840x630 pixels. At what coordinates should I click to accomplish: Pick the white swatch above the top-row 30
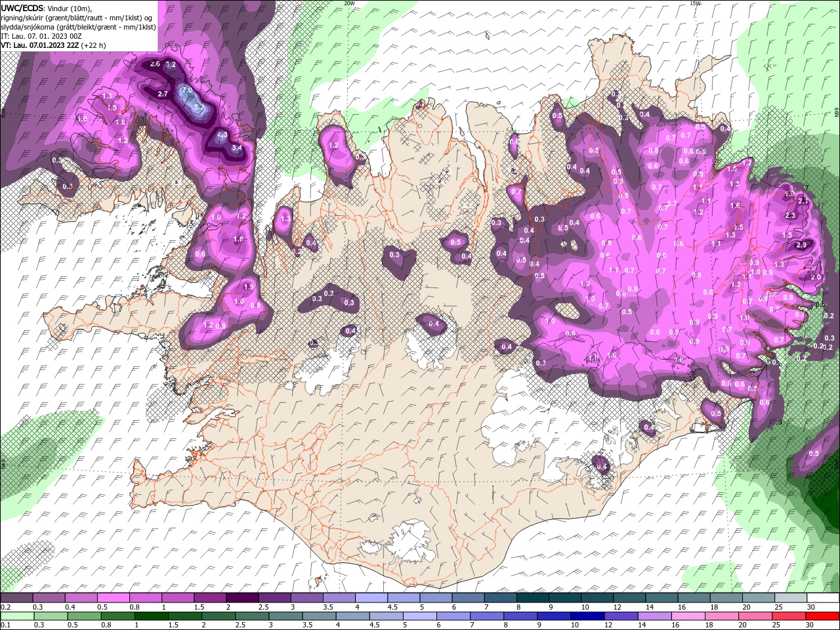click(x=823, y=598)
